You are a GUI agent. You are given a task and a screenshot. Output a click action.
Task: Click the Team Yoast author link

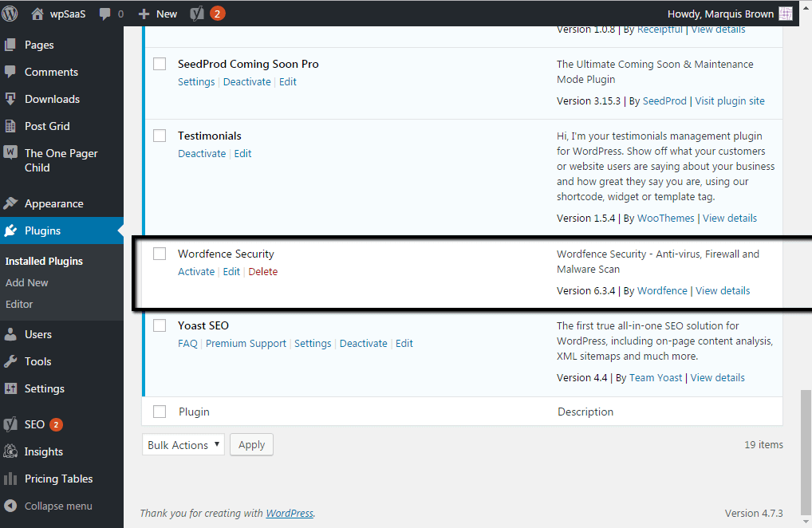click(656, 378)
